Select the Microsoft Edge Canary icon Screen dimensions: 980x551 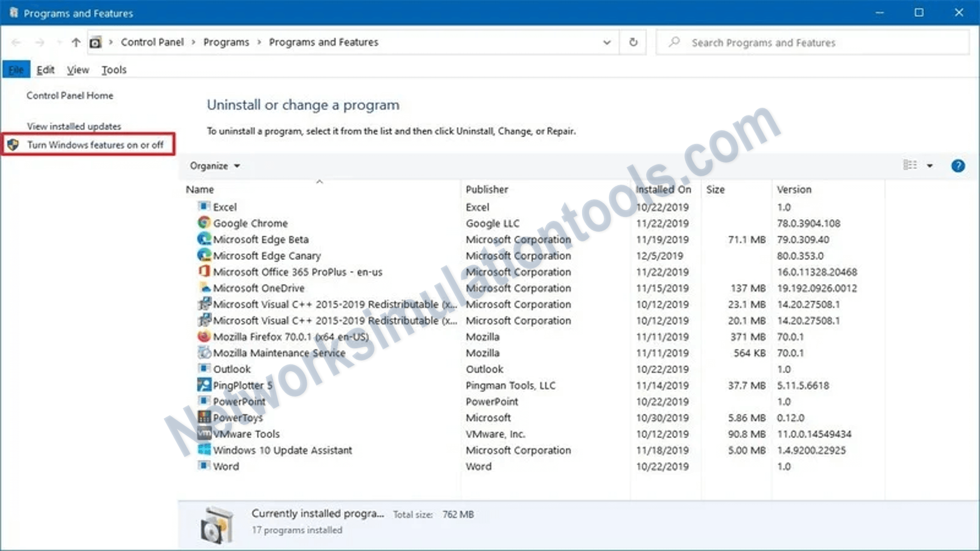204,255
